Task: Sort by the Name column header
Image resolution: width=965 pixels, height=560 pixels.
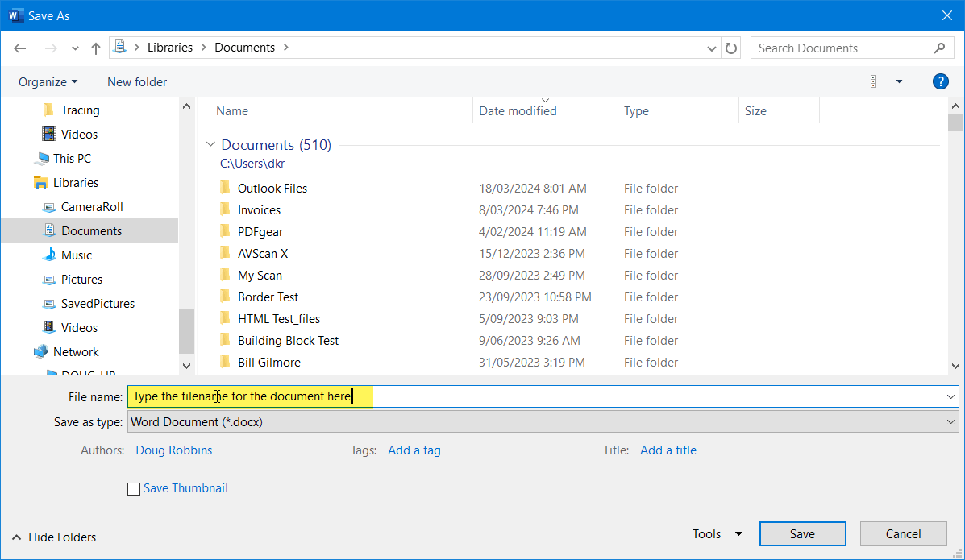Action: [232, 110]
